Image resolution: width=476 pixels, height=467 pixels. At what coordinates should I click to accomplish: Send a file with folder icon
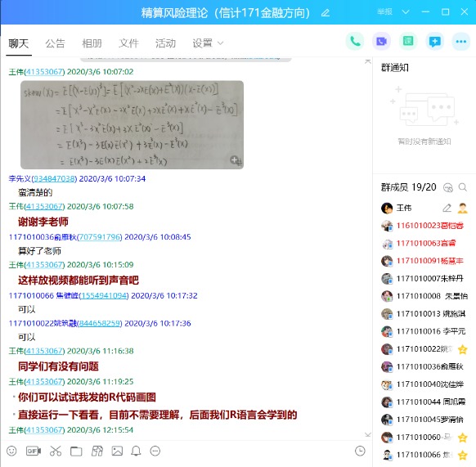[76, 451]
